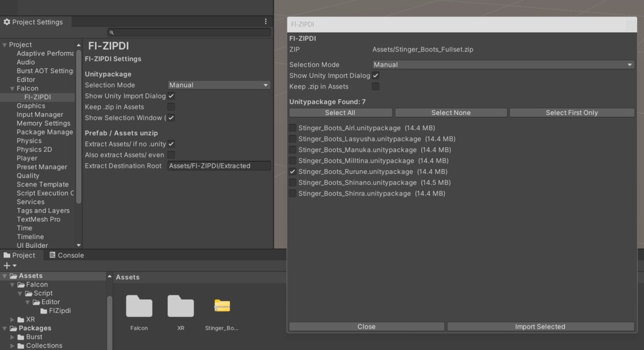Collapse the Packages root in project tree
The height and width of the screenshot is (350, 644).
[4, 328]
